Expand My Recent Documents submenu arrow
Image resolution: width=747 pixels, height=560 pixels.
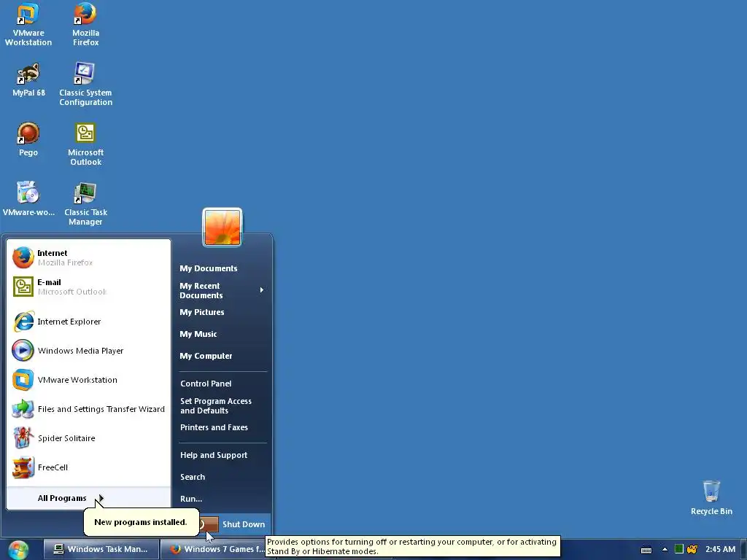(262, 290)
